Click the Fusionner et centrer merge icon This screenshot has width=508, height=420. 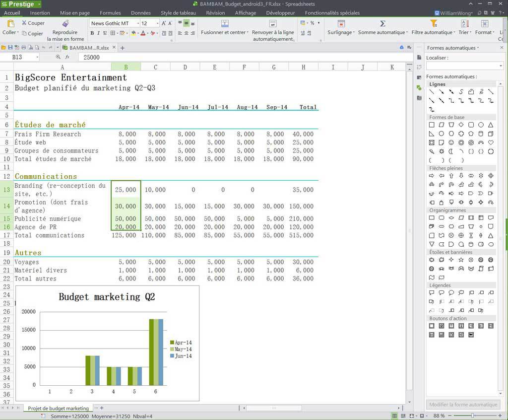[x=225, y=23]
